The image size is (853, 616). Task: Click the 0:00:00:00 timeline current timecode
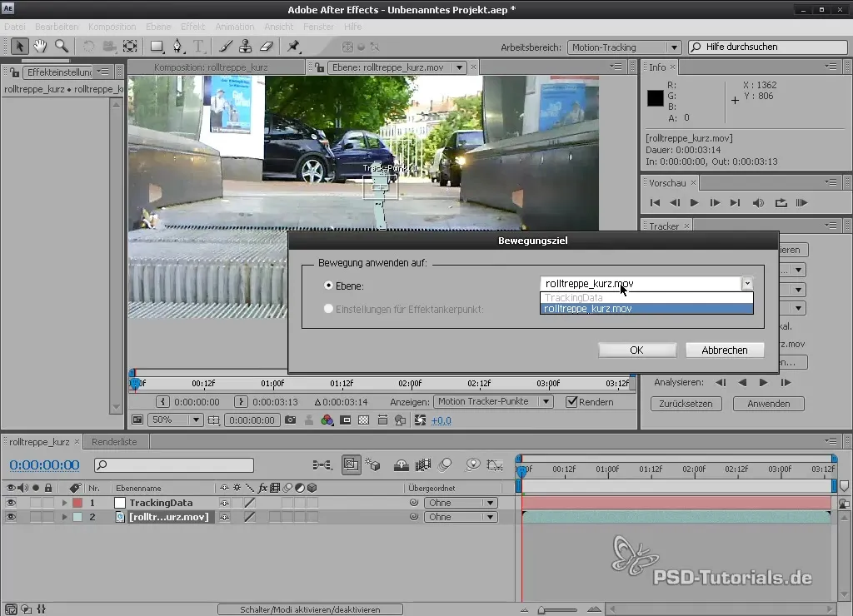coord(44,464)
